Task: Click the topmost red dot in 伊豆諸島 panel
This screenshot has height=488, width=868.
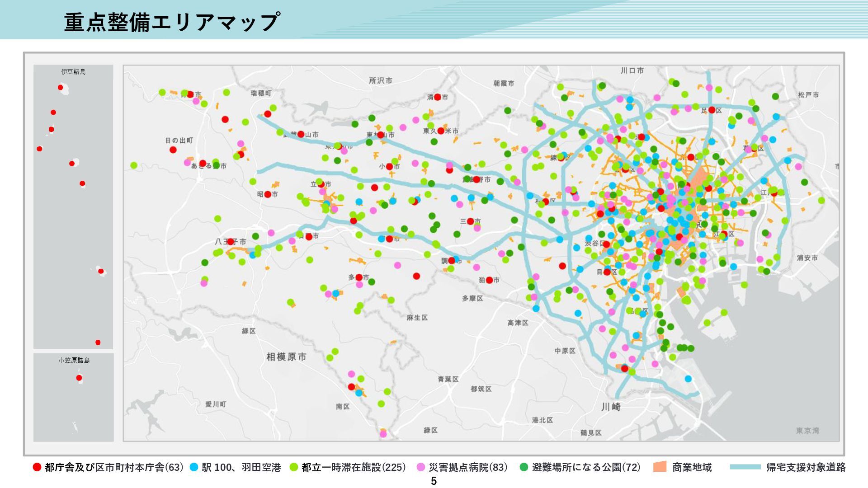Action: (x=60, y=87)
